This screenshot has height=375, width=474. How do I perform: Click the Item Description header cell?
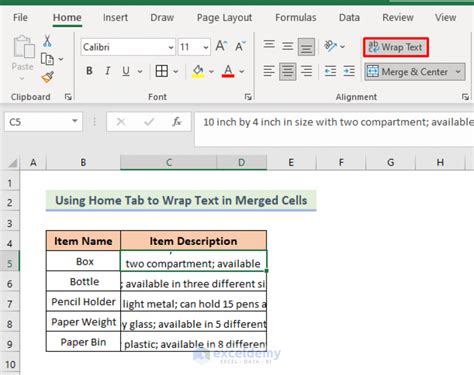click(x=193, y=241)
